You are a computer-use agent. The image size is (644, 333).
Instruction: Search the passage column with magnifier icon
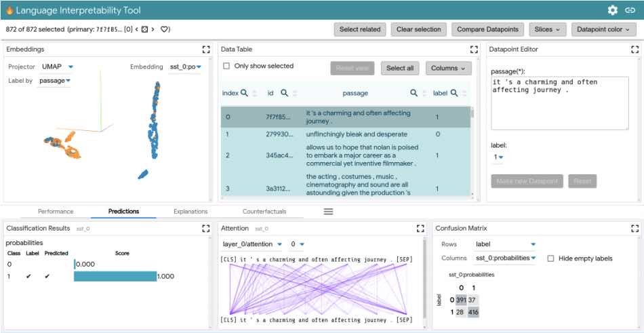414,93
